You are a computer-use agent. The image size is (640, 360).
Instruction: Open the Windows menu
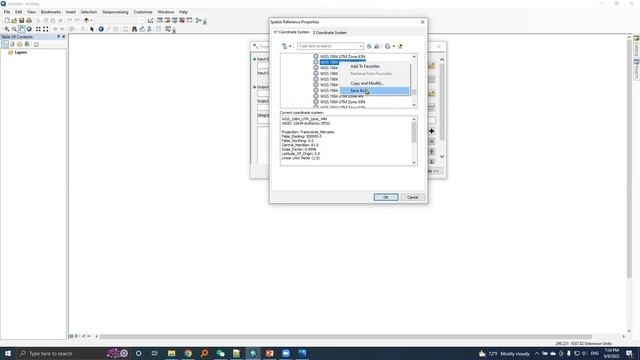click(x=166, y=12)
